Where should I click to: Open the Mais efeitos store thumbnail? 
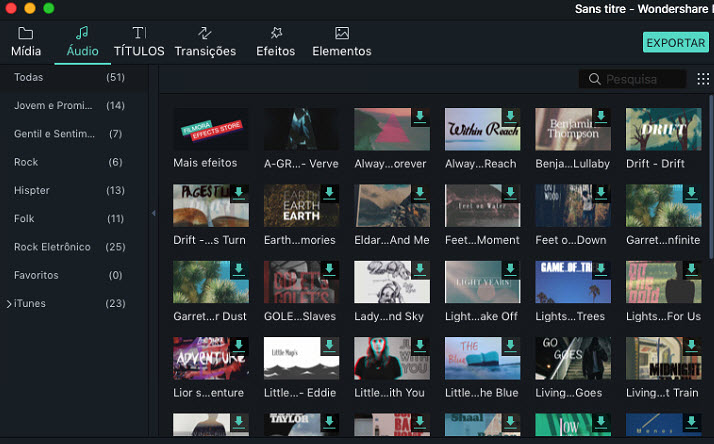click(x=211, y=129)
